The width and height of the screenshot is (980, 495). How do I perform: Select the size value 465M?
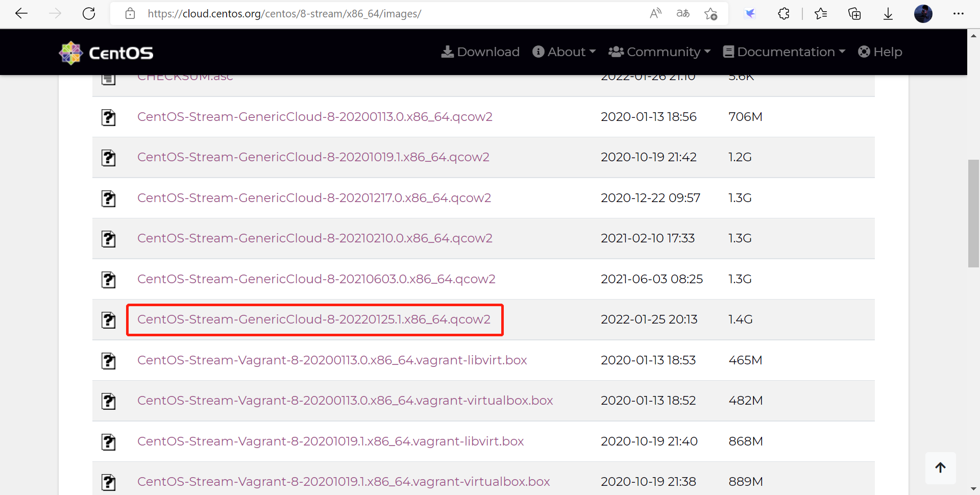pyautogui.click(x=745, y=360)
